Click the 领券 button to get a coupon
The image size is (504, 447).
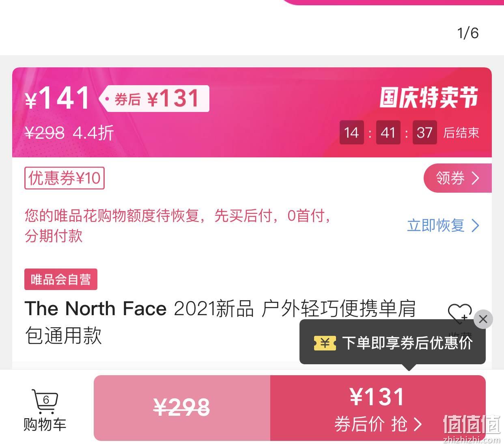(x=457, y=178)
